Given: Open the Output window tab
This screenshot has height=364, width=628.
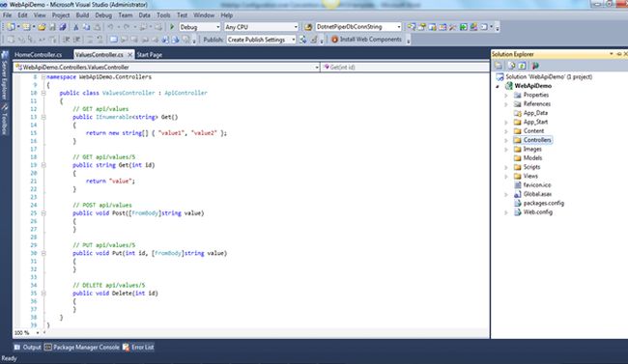Looking at the screenshot, I should coord(28,348).
